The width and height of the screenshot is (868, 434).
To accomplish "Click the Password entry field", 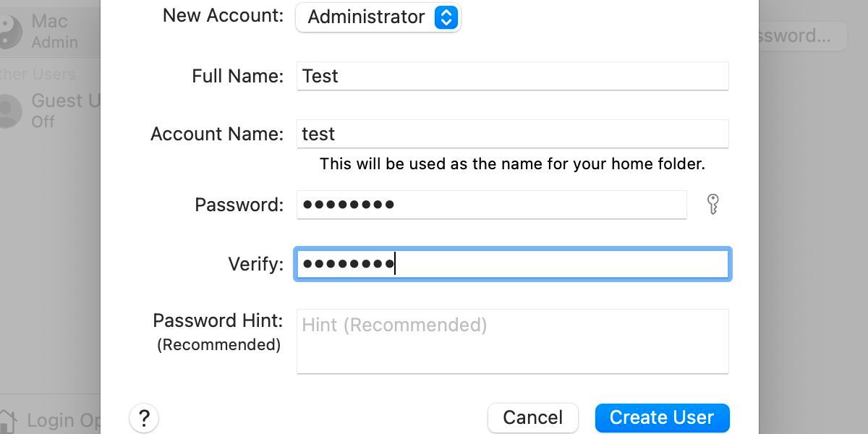I will tap(491, 205).
